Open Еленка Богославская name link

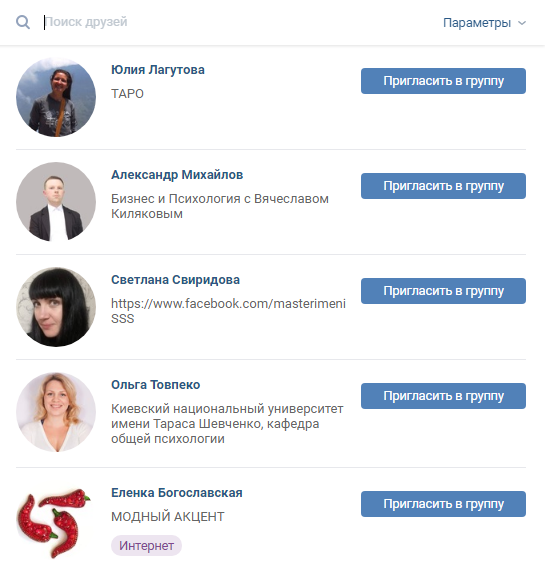pyautogui.click(x=177, y=493)
